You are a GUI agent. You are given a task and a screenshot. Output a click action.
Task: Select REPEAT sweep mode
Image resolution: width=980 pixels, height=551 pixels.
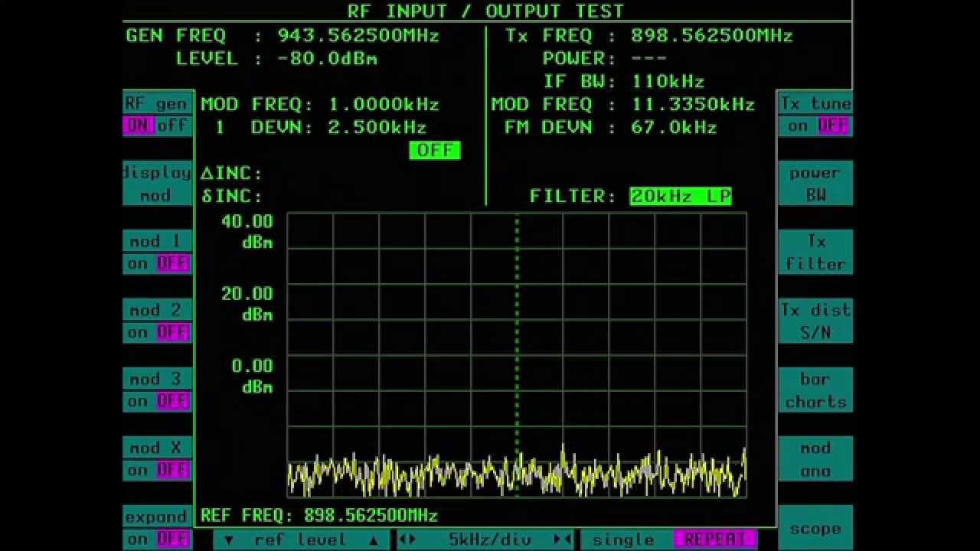[x=714, y=540]
